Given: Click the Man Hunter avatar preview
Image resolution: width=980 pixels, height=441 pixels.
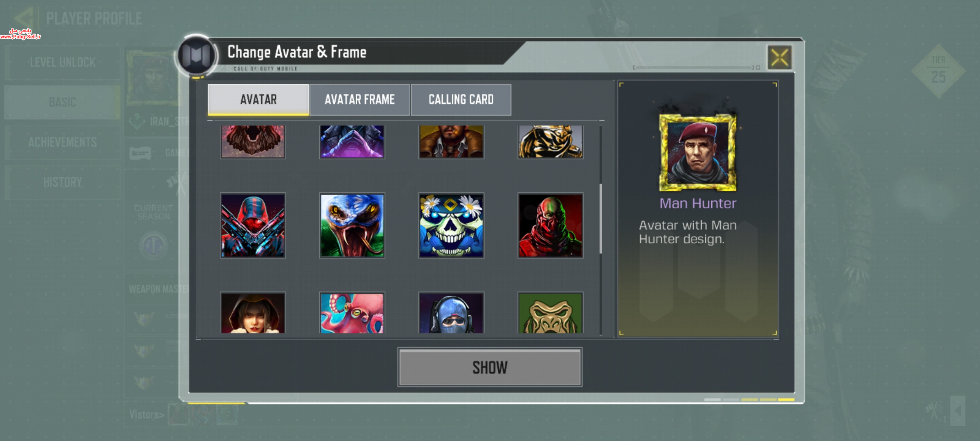Looking at the screenshot, I should (x=698, y=153).
